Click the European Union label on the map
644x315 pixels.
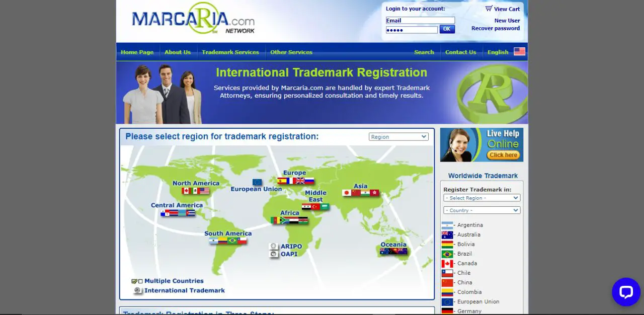tap(256, 189)
